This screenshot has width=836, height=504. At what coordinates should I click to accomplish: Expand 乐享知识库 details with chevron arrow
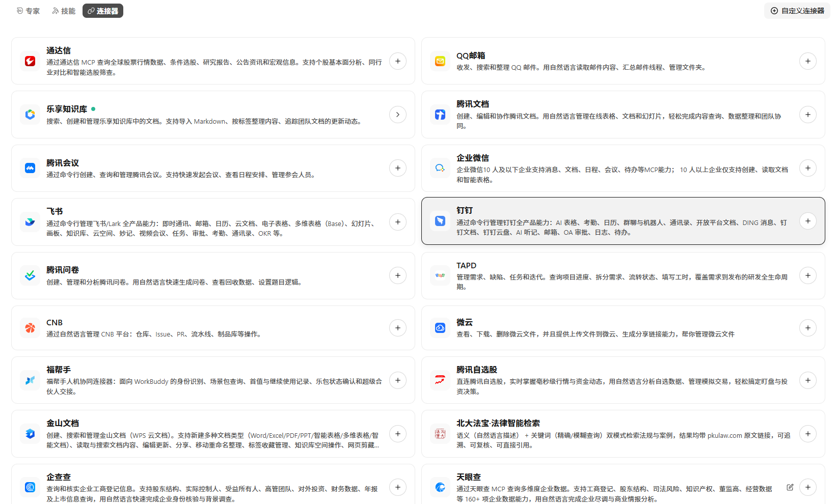[398, 115]
